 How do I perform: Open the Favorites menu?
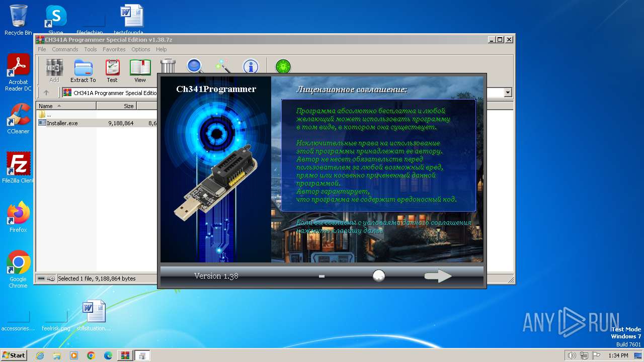(x=114, y=49)
